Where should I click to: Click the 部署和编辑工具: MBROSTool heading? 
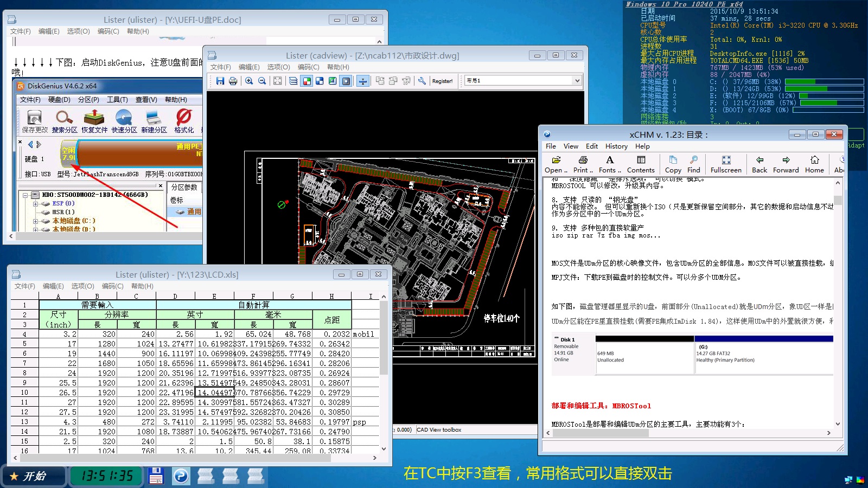click(601, 406)
